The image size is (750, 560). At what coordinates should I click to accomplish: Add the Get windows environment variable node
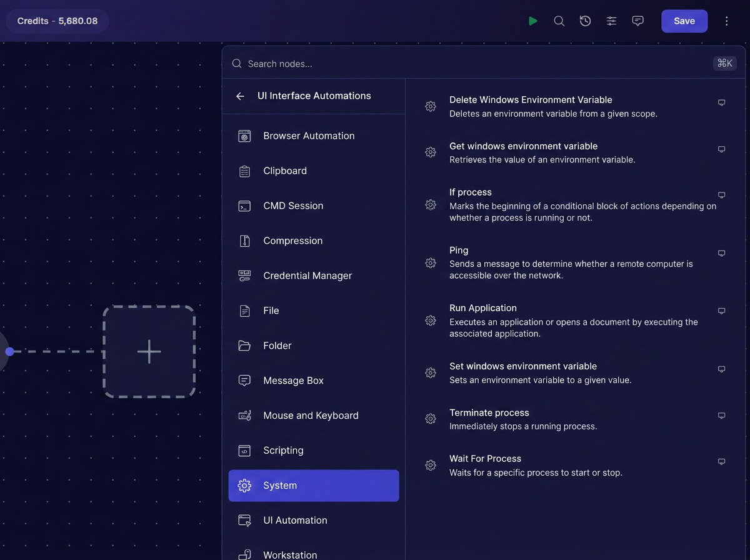575,152
